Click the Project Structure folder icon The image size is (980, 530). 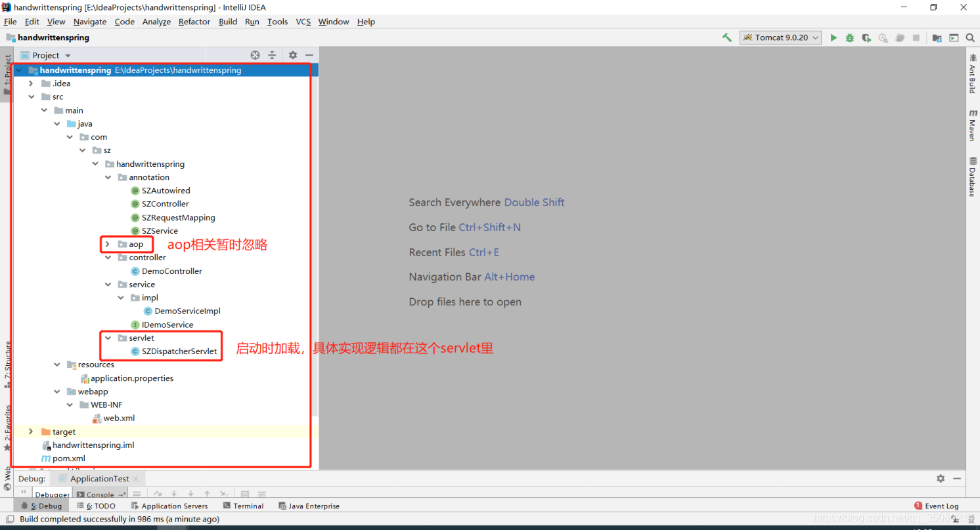(937, 37)
